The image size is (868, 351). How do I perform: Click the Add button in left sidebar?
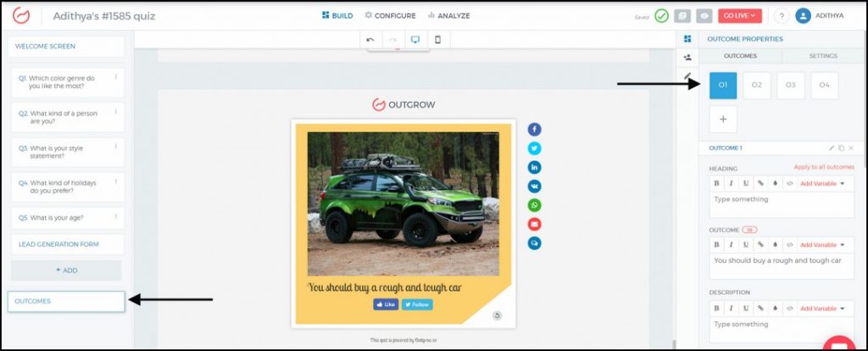tap(66, 270)
